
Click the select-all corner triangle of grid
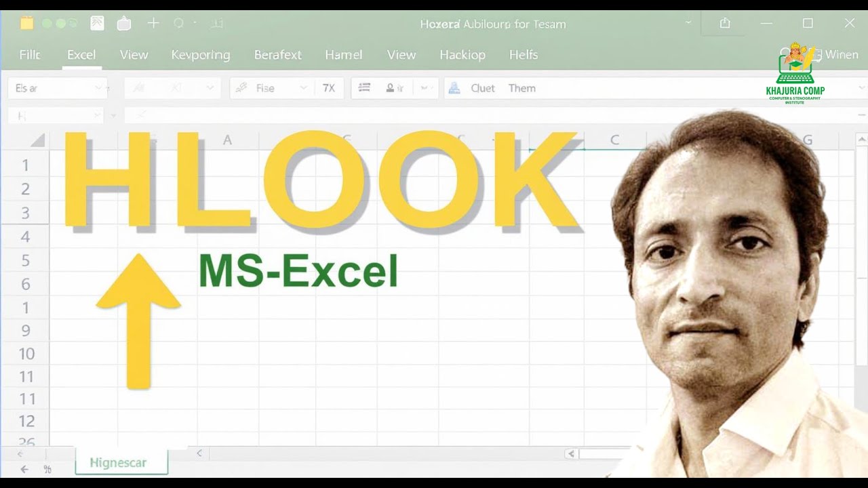tap(37, 140)
